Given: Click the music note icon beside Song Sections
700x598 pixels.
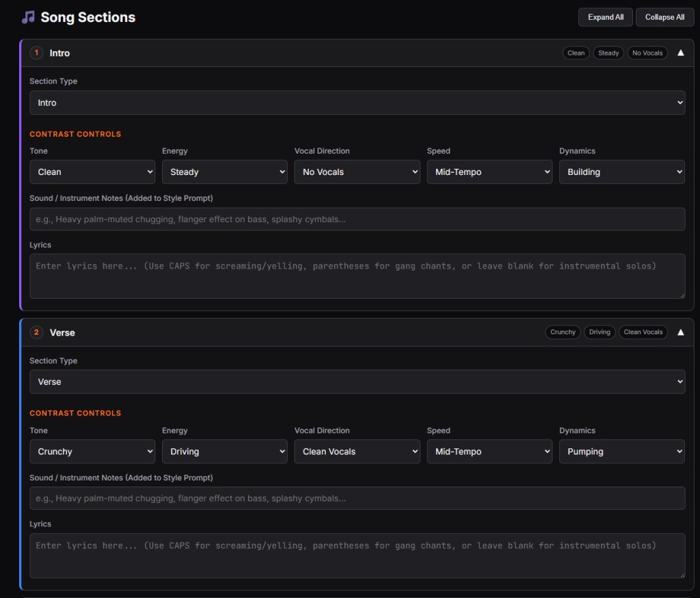Looking at the screenshot, I should [x=28, y=17].
